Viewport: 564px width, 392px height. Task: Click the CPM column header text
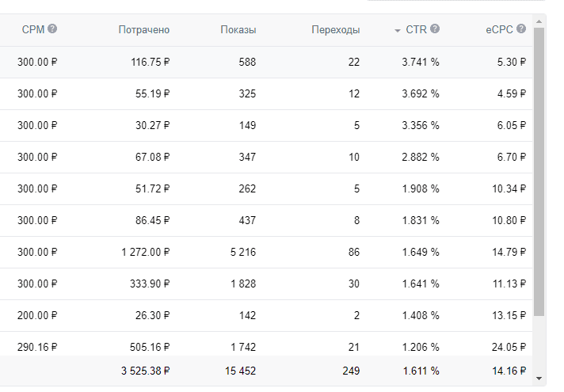(x=32, y=30)
